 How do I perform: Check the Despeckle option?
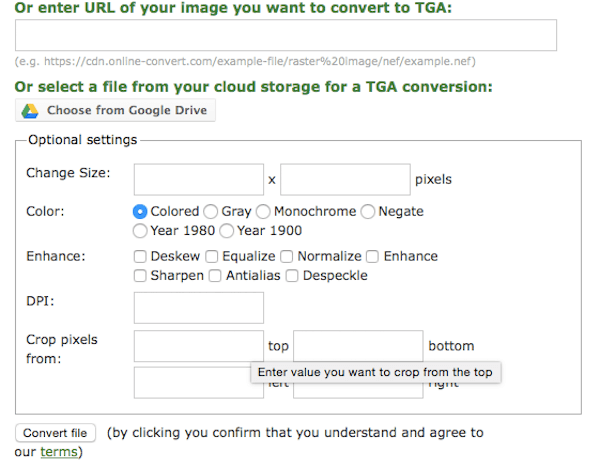pos(293,275)
